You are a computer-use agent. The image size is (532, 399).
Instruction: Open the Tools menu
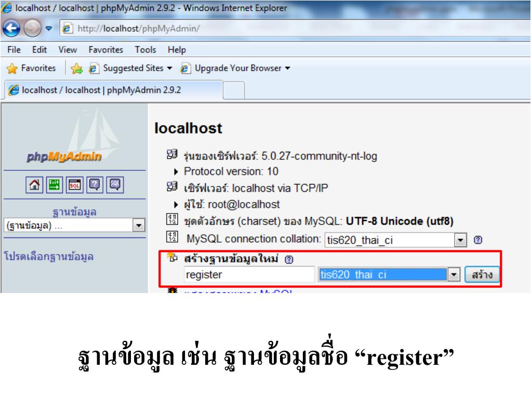pos(145,50)
